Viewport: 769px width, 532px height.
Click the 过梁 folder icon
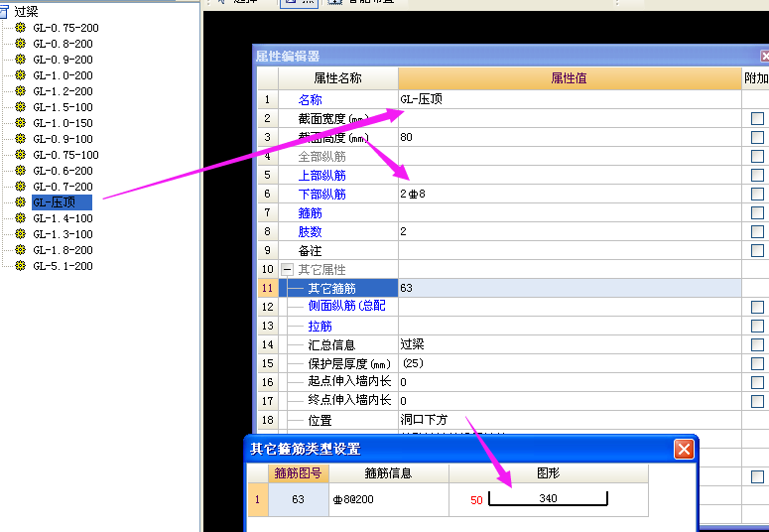pos(4,11)
